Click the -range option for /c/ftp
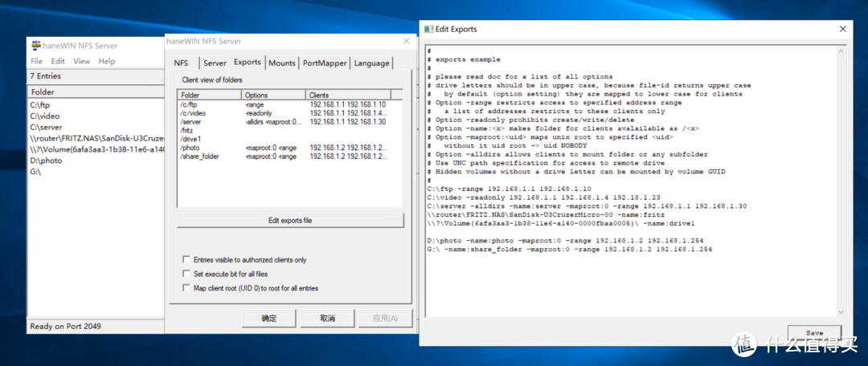The width and height of the screenshot is (868, 366). (x=255, y=104)
